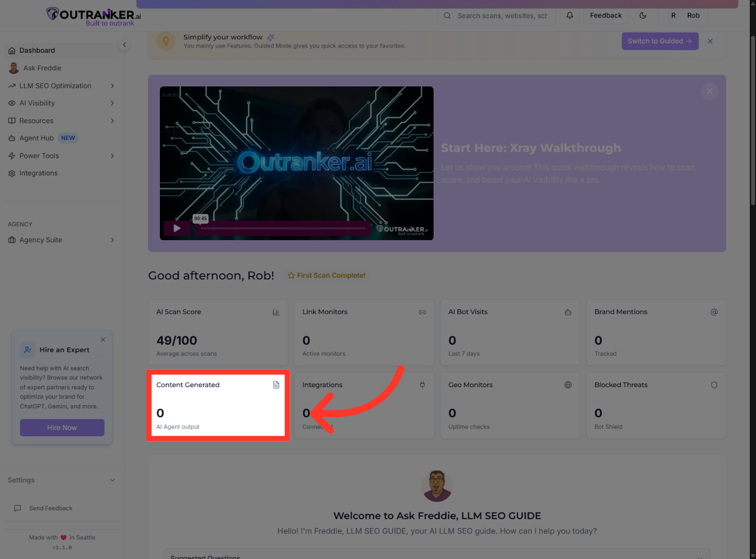Click the First Scan Complete badge
The height and width of the screenshot is (559, 756).
point(327,275)
